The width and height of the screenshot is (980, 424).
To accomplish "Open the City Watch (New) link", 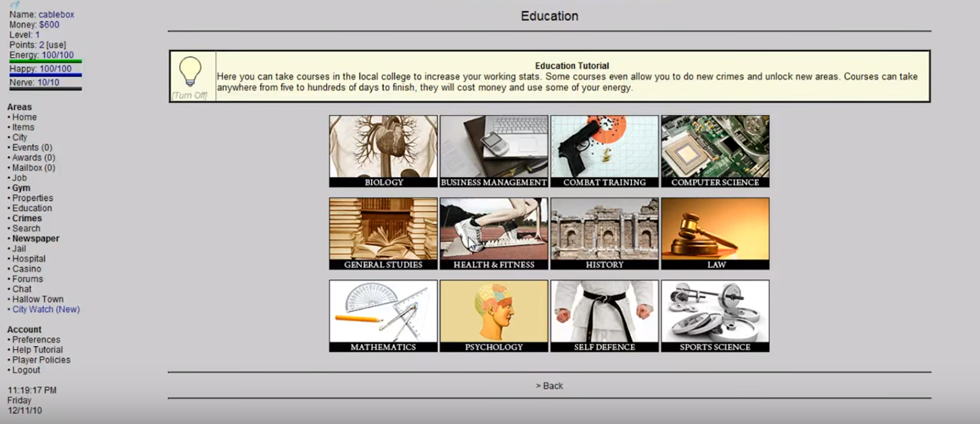I will click(x=46, y=309).
